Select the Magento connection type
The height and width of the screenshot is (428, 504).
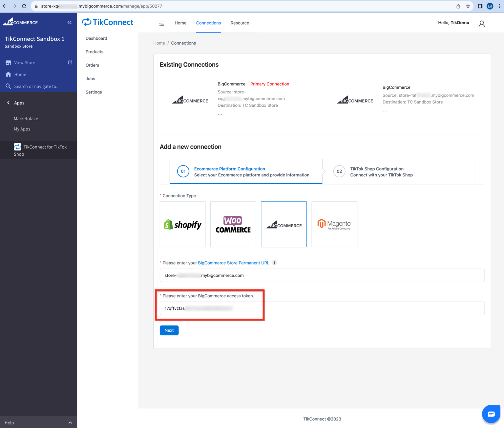[334, 224]
